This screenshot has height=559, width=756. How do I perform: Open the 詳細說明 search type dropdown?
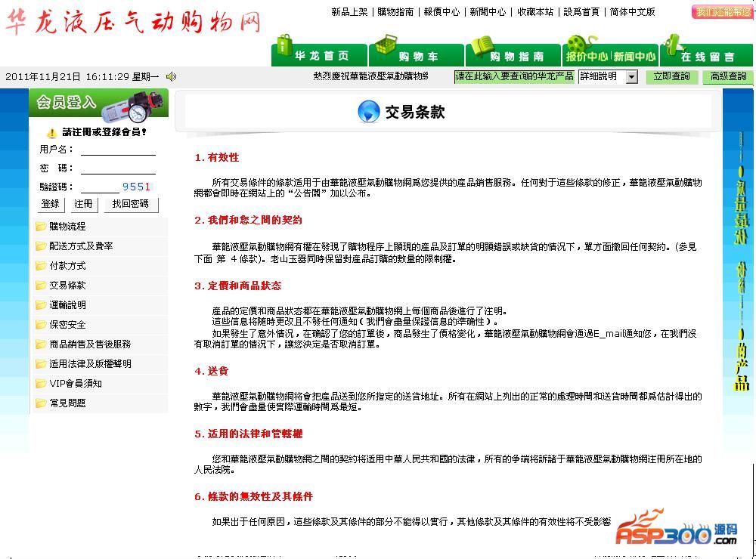(x=608, y=76)
